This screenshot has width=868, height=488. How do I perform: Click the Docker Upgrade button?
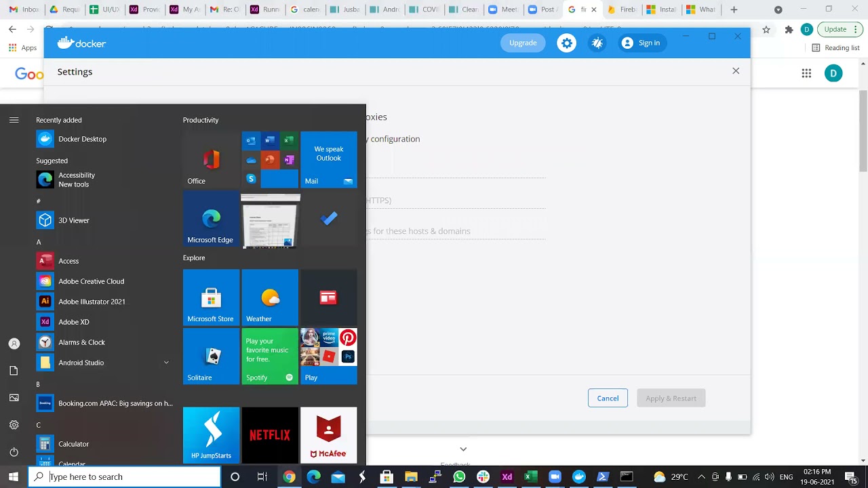point(523,43)
